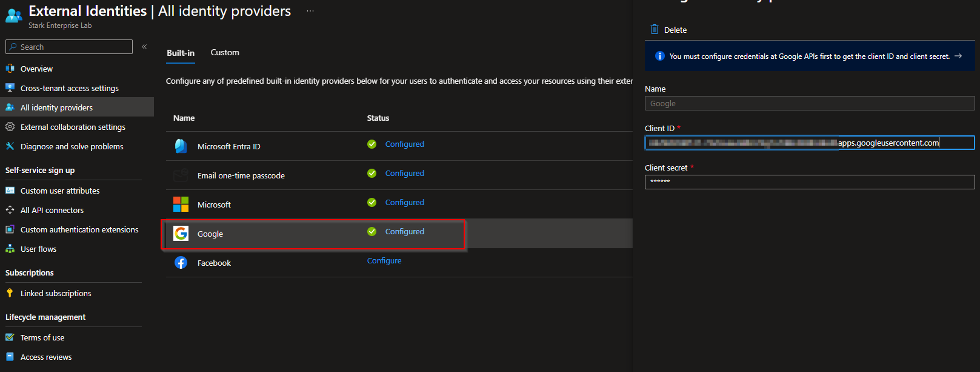Image resolution: width=980 pixels, height=372 pixels.
Task: Click the Overview sidebar icon
Action: [10, 69]
